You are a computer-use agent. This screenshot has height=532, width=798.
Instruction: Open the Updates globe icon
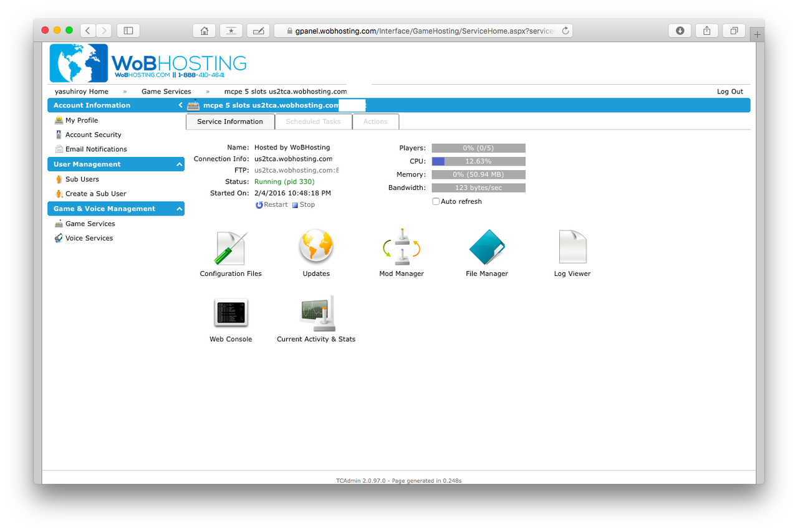[316, 246]
